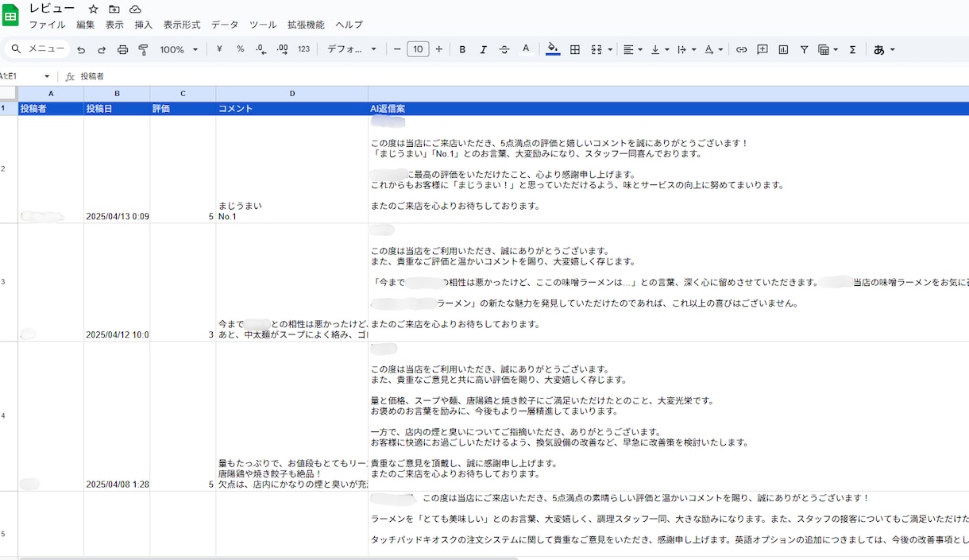969x560 pixels.
Task: Insert a comment
Action: [x=762, y=49]
